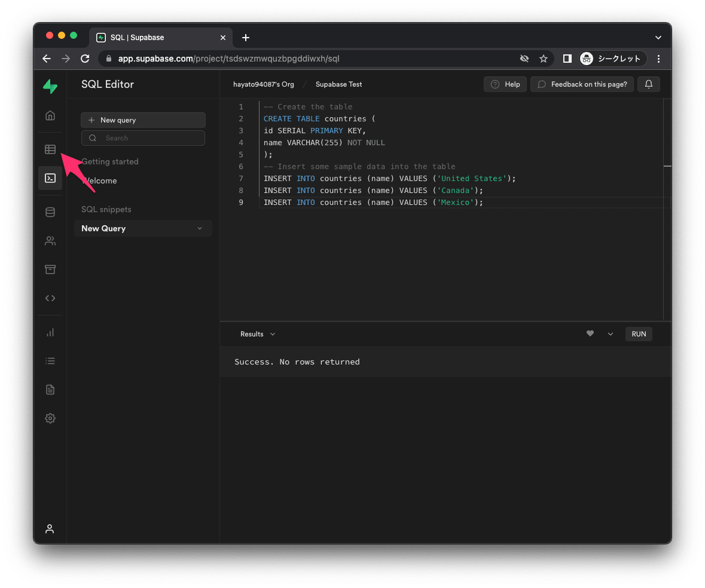Open the Home icon in sidebar
This screenshot has width=705, height=588.
click(x=50, y=115)
